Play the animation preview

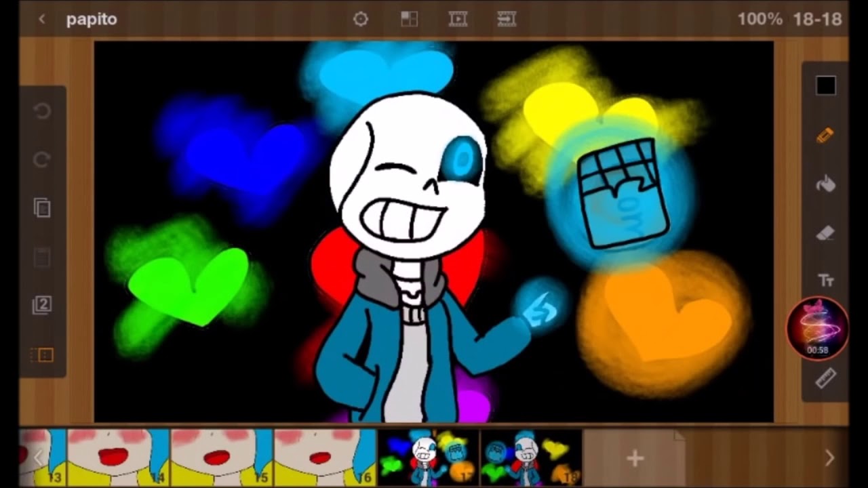coord(458,19)
